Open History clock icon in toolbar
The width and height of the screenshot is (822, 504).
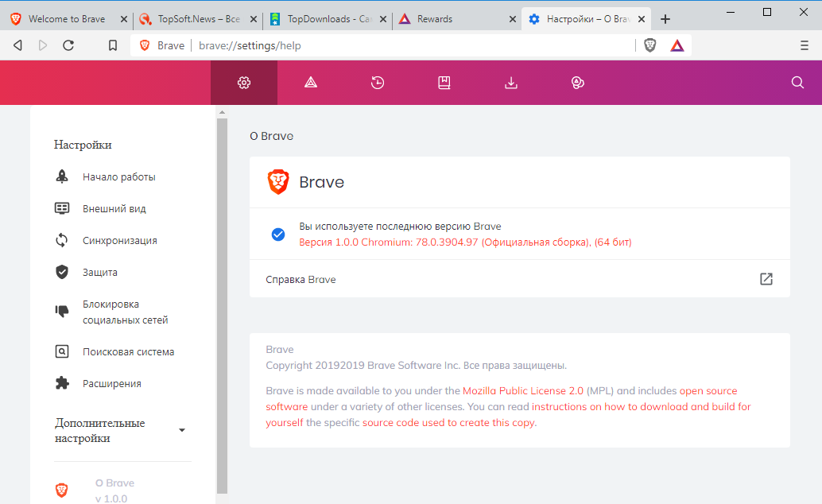tap(378, 83)
